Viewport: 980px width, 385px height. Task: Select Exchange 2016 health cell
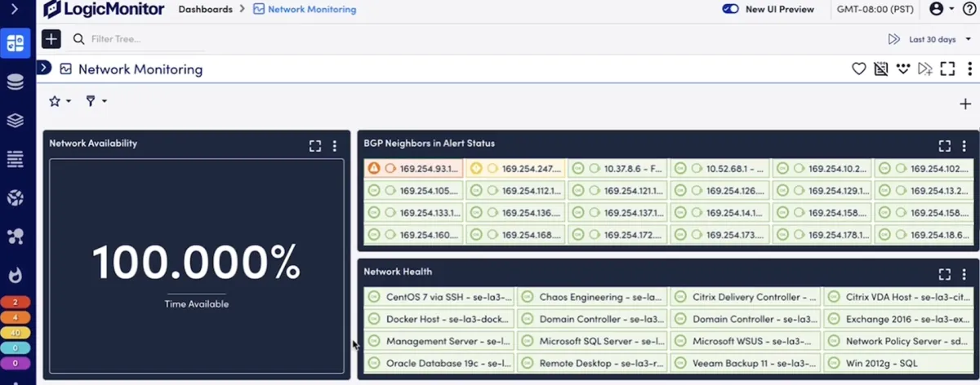(x=897, y=319)
